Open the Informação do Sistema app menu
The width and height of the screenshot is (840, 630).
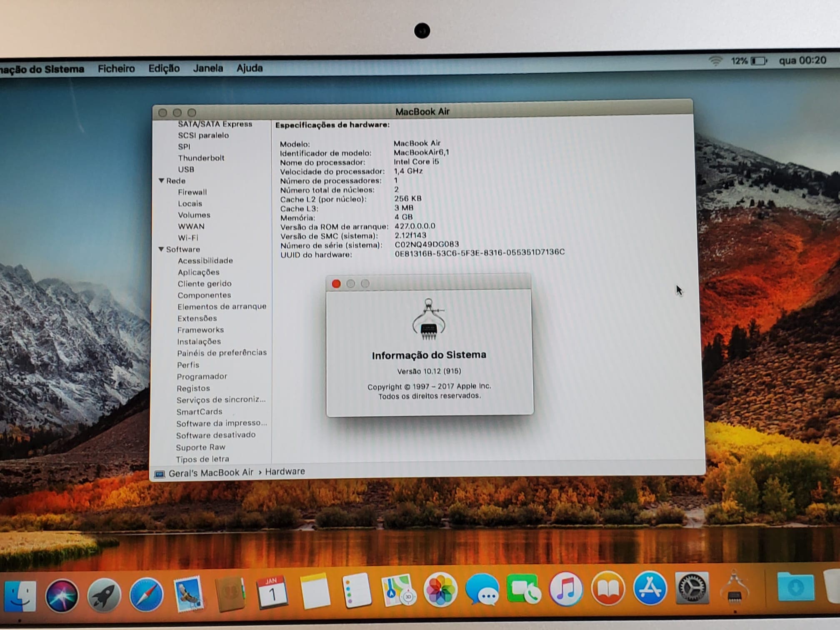tap(42, 69)
